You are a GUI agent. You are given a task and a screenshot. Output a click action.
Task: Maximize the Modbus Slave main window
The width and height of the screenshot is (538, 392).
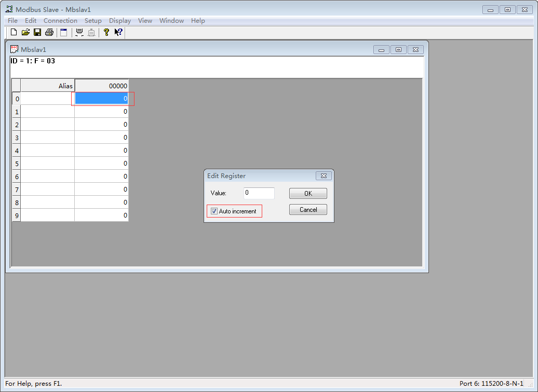(x=507, y=9)
